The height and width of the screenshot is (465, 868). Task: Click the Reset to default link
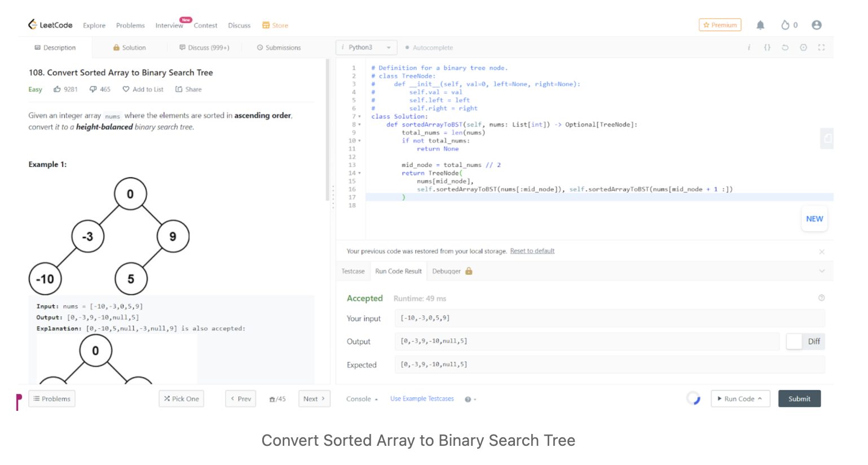tap(532, 251)
